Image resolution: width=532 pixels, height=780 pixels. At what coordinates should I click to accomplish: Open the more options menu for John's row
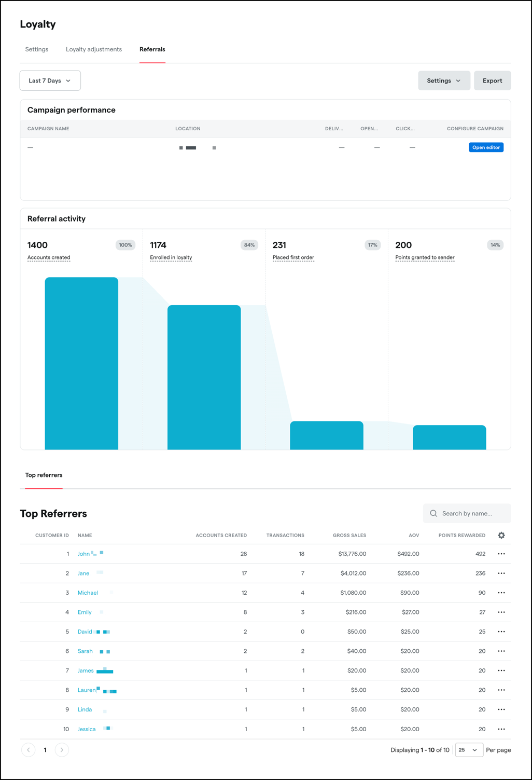click(x=501, y=554)
